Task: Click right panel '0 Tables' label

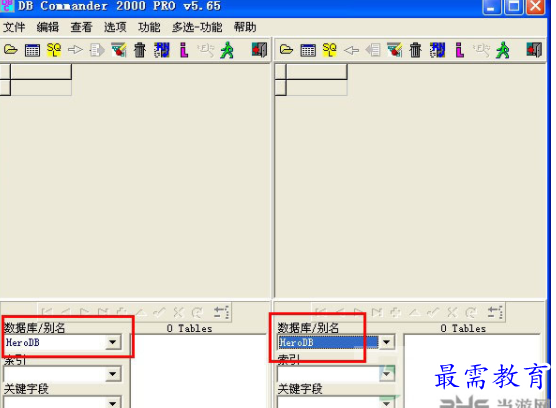Action: click(463, 329)
